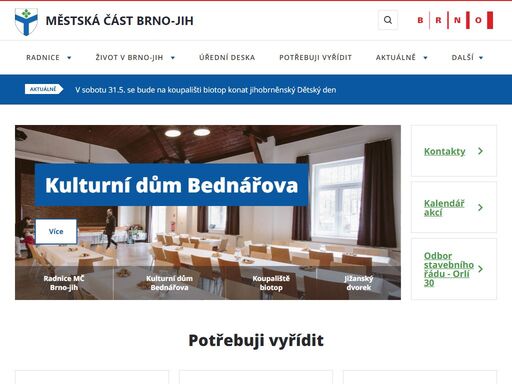Click the arrow beside Odbor stavebního řádu
This screenshot has width=512, height=384.
[x=480, y=269]
